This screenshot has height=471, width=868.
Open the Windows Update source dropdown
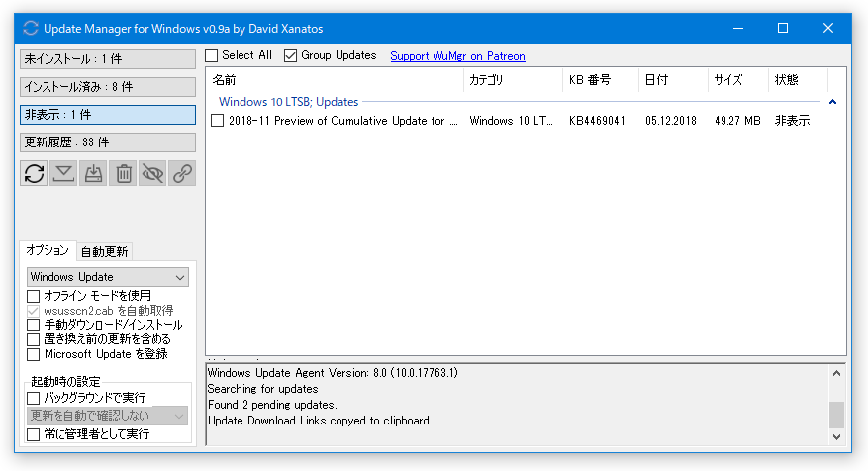[x=108, y=277]
